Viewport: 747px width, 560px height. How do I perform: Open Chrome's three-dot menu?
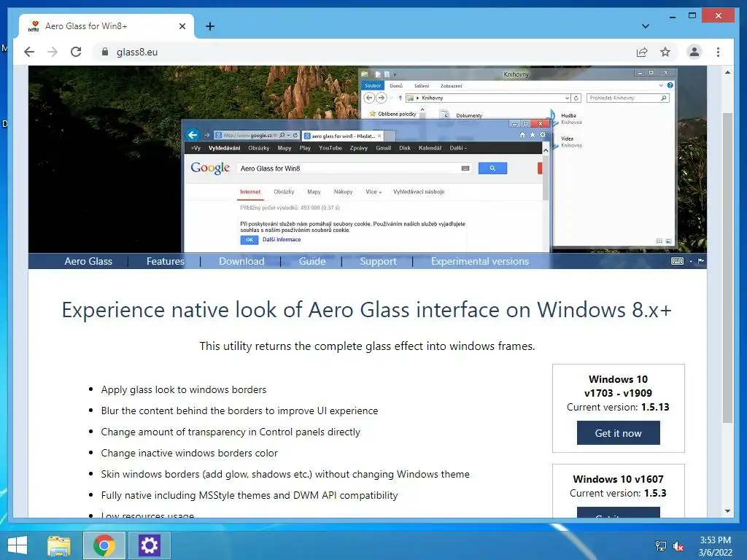pos(718,52)
